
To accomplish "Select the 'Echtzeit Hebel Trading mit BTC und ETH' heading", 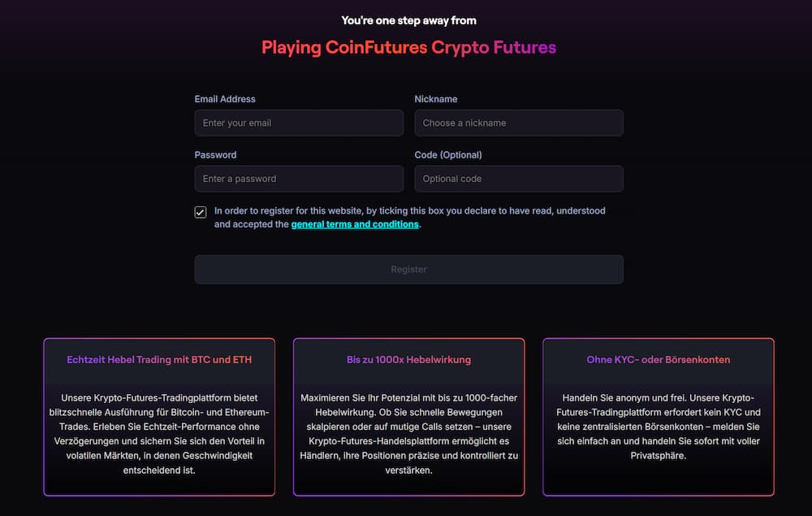I will click(159, 359).
